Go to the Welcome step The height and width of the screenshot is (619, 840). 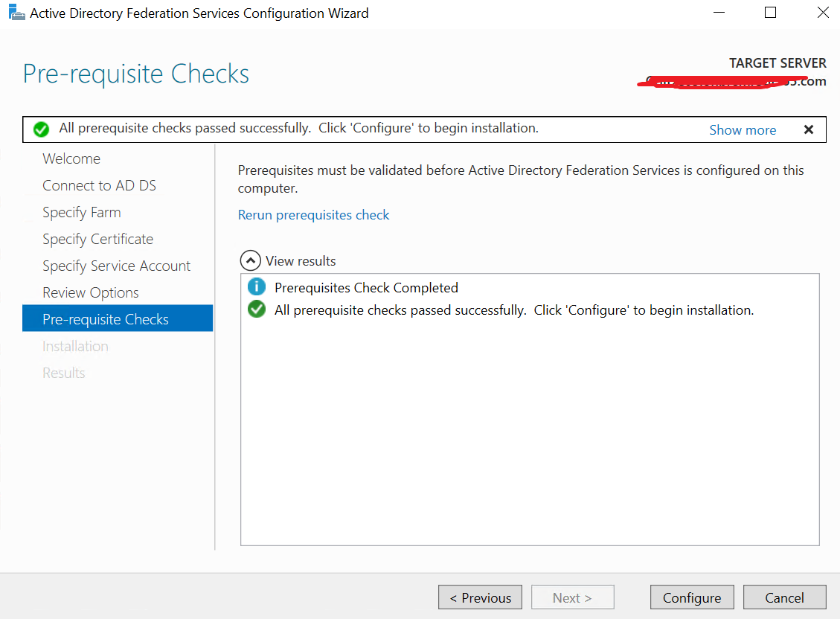(71, 158)
